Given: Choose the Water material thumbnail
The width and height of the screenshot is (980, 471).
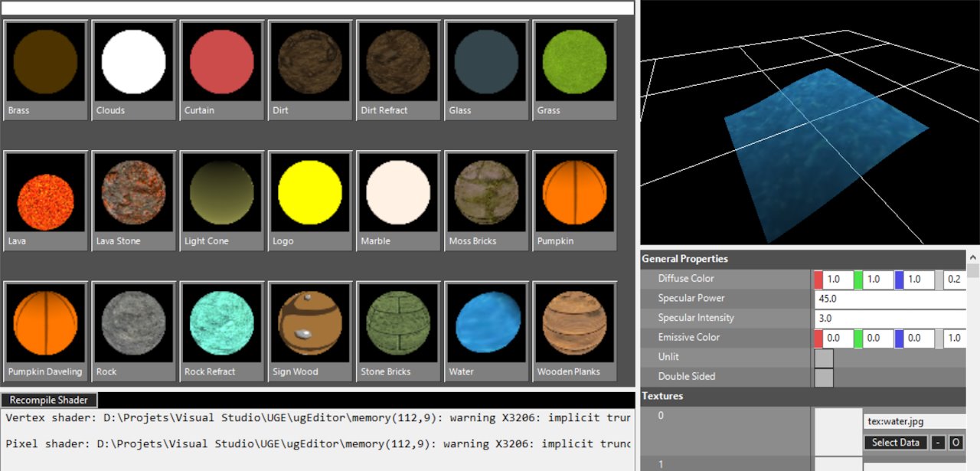Looking at the screenshot, I should pos(486,332).
